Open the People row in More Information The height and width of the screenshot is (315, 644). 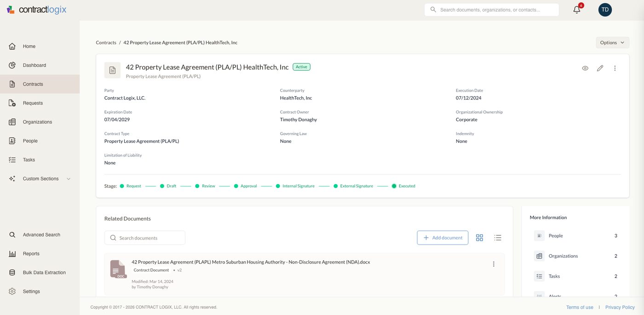click(x=575, y=236)
